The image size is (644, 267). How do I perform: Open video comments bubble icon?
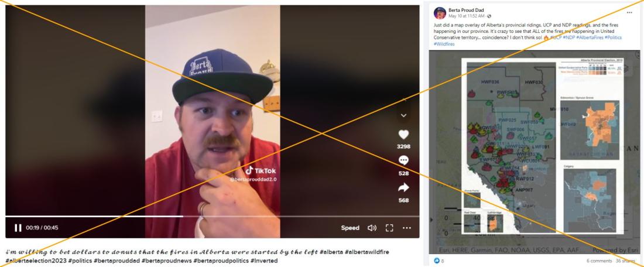[x=403, y=160]
